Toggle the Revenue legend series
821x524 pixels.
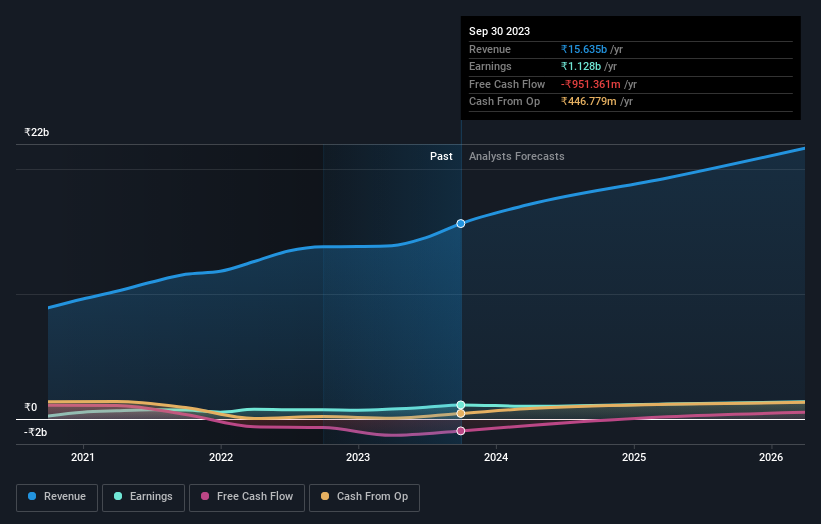coord(57,497)
